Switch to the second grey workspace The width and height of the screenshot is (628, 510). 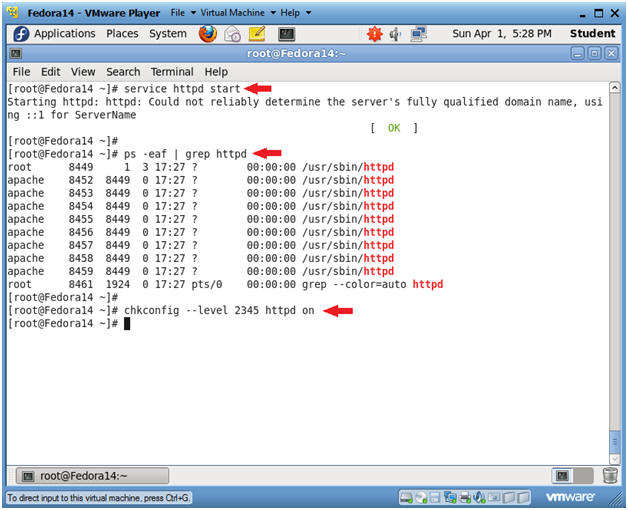[x=583, y=476]
